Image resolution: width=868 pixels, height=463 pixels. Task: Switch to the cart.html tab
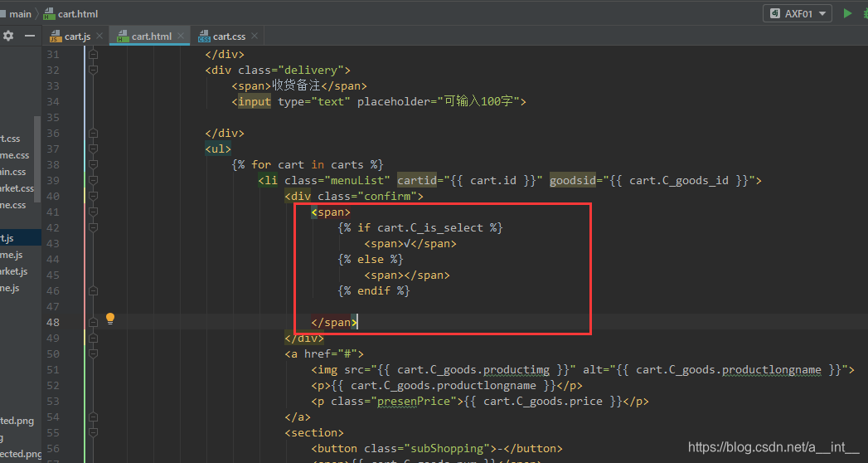point(150,36)
